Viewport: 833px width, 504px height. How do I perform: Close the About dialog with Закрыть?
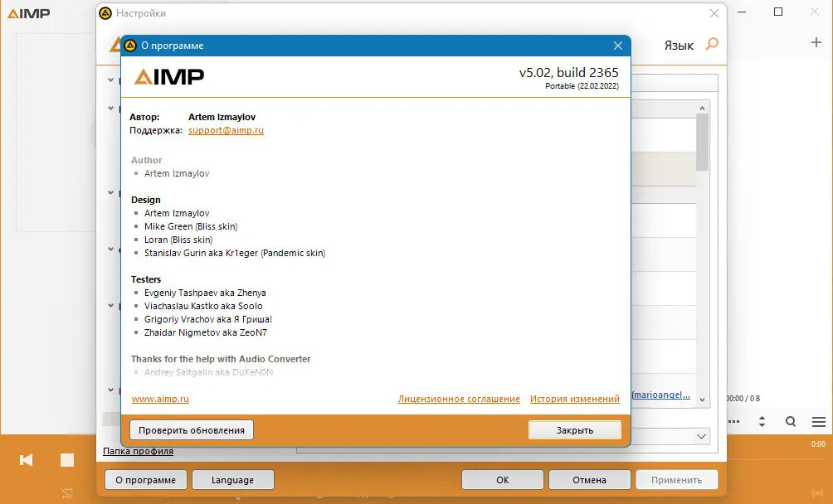575,429
